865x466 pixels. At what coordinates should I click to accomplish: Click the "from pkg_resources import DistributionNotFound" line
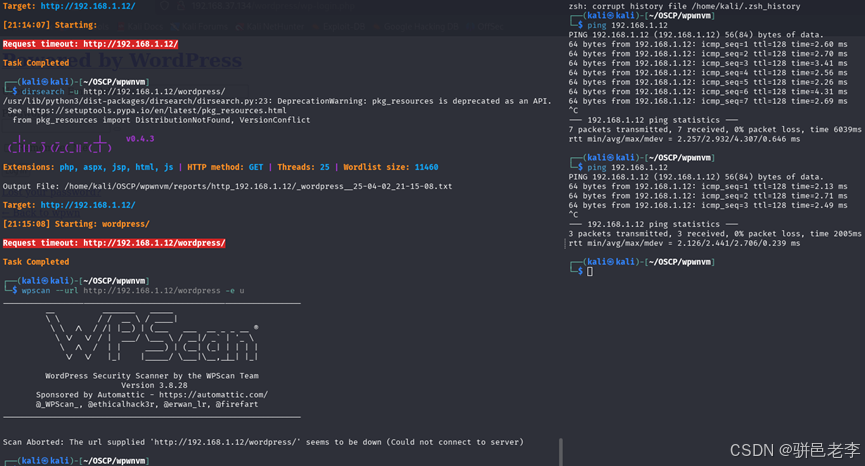tap(161, 120)
